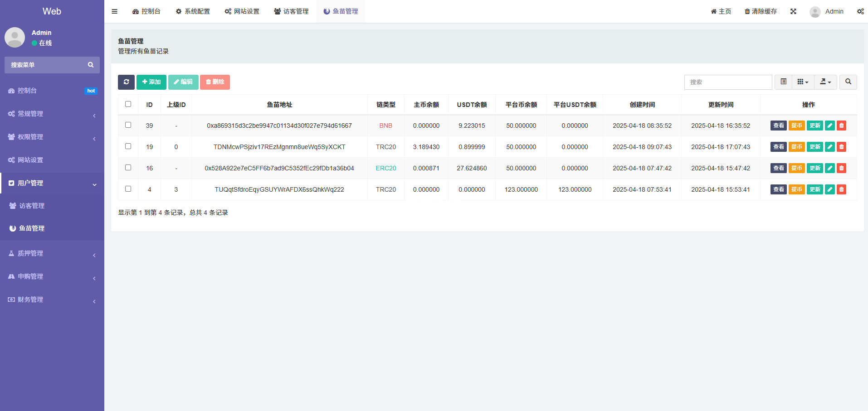Viewport: 868px width, 411px height.
Task: Toggle fullscreen mode icon in header
Action: point(793,11)
